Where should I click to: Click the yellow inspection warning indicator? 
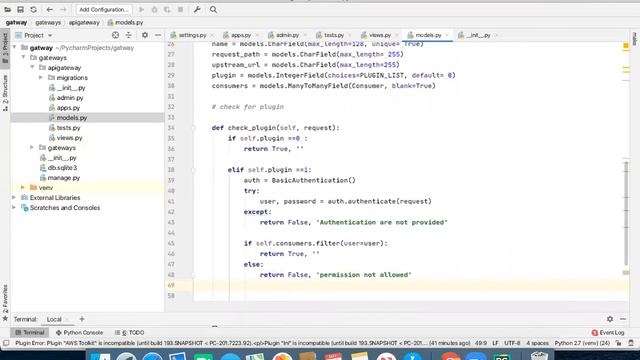(626, 46)
